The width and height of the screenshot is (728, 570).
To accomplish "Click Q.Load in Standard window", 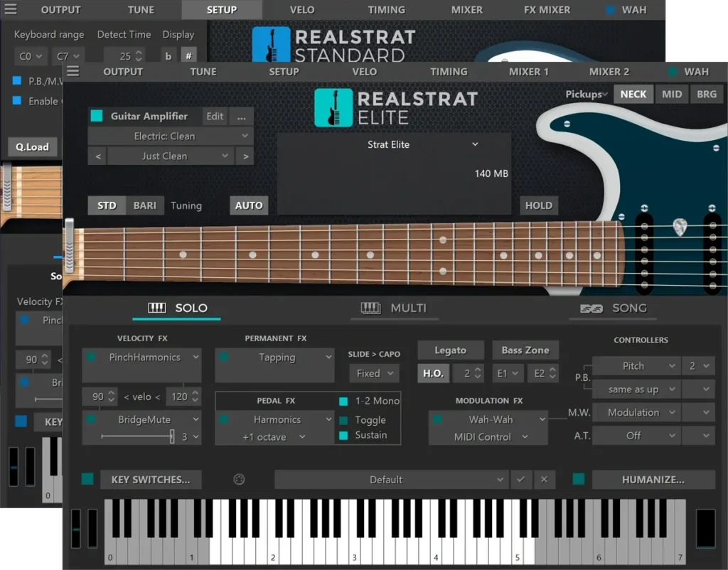I will click(x=32, y=146).
